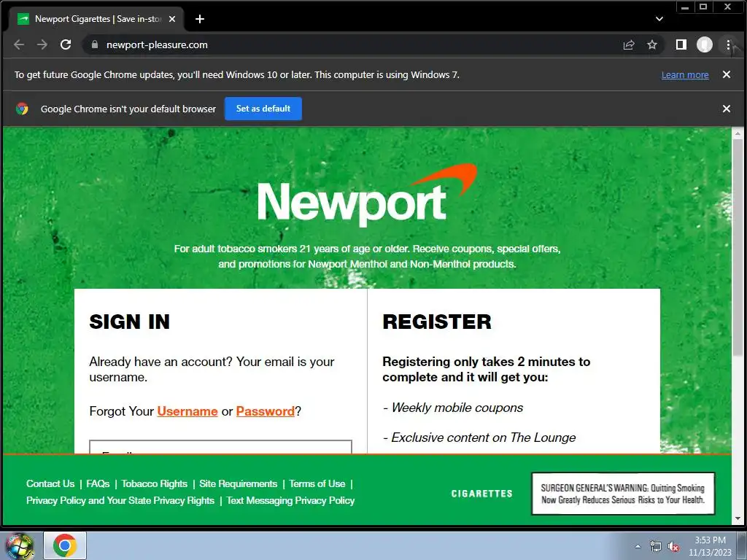Image resolution: width=747 pixels, height=560 pixels.
Task: Click the Newport logo
Action: point(367,195)
